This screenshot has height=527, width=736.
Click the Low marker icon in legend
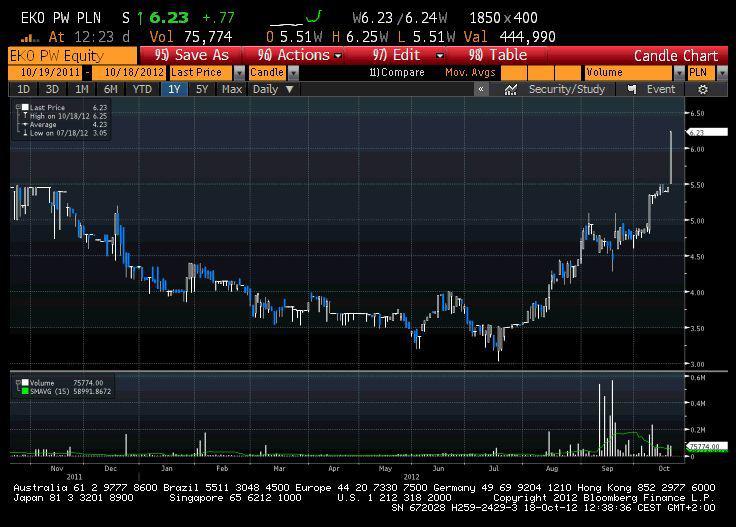click(25, 133)
